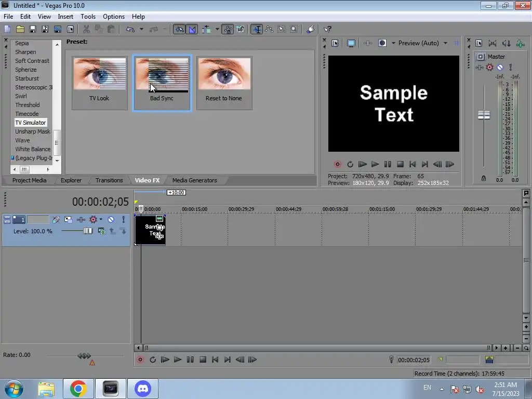The height and width of the screenshot is (399, 532).
Task: Switch to the Media Generators tab
Action: tap(194, 180)
